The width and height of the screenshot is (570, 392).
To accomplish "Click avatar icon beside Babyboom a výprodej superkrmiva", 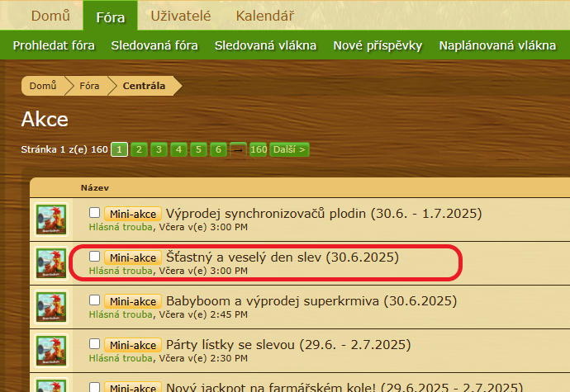I will pyautogui.click(x=50, y=305).
